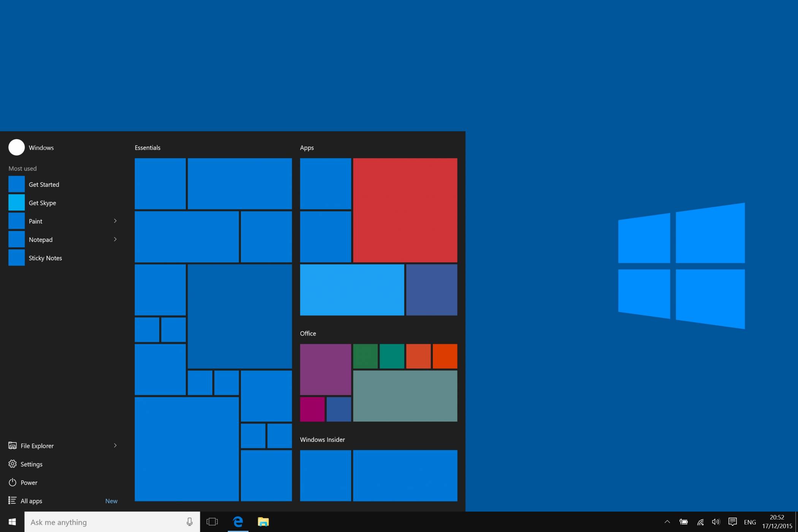Click the Sticky Notes icon
Screen dimensions: 798x532
click(x=16, y=258)
